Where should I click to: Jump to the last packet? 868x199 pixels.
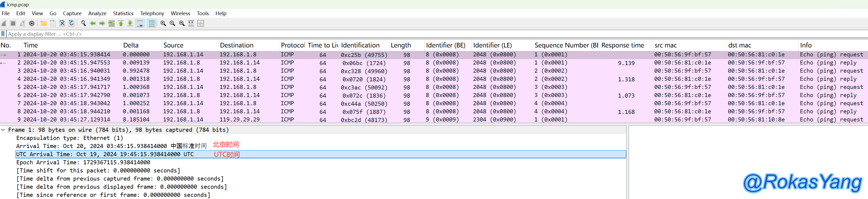click(x=130, y=23)
